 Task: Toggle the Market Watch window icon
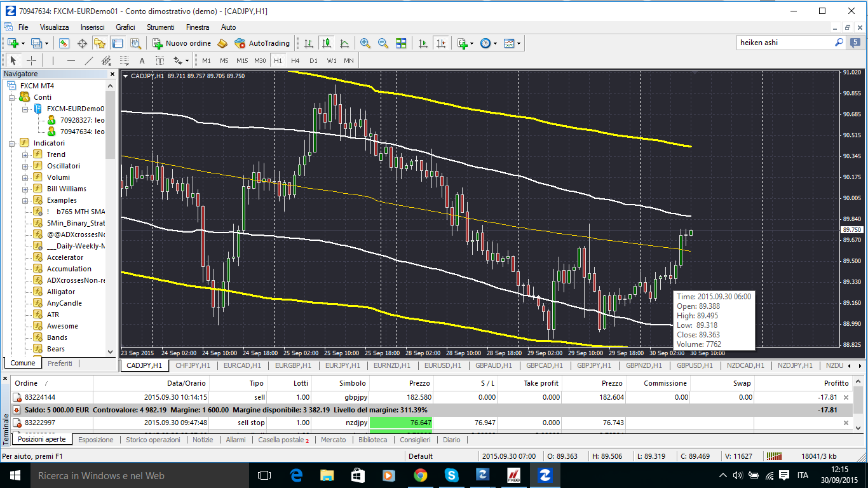point(64,43)
